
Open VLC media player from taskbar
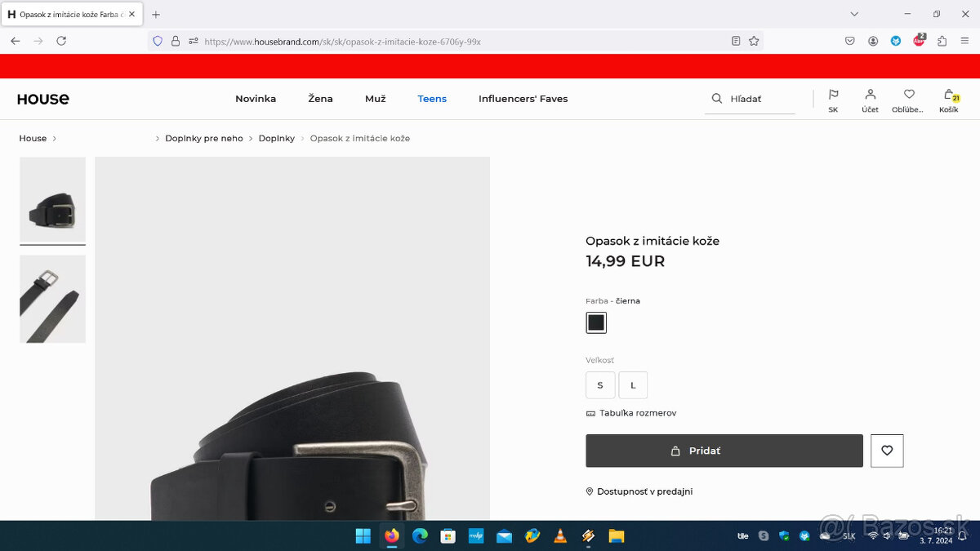tap(560, 536)
